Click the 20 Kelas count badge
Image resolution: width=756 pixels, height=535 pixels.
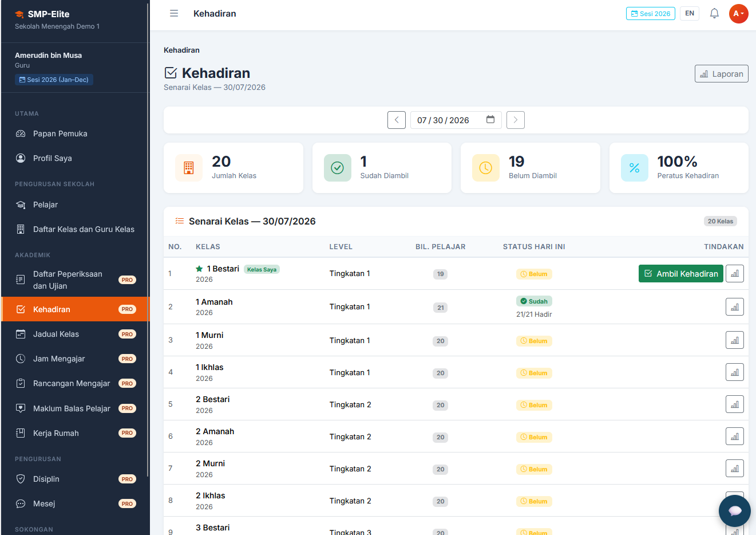click(x=720, y=221)
